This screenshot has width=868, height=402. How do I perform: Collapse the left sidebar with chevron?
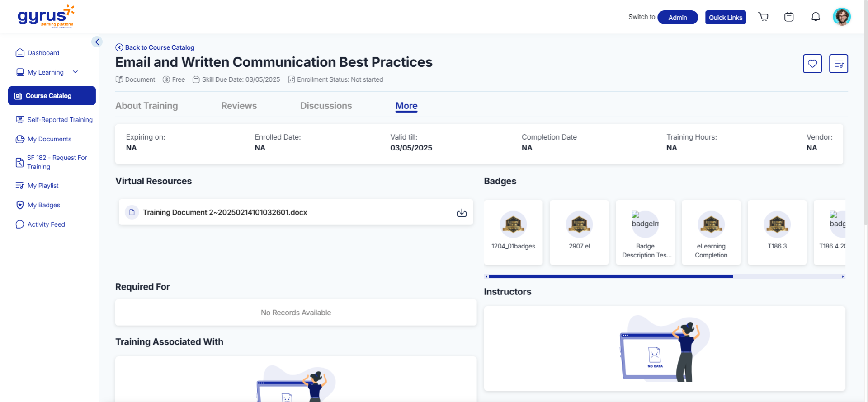click(x=97, y=42)
